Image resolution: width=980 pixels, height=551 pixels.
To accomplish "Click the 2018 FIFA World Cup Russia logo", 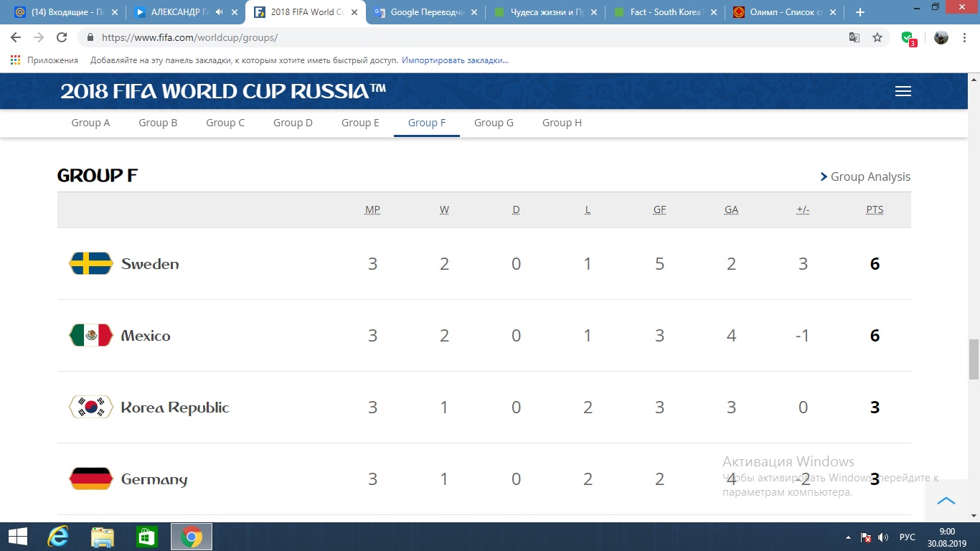I will pos(223,91).
